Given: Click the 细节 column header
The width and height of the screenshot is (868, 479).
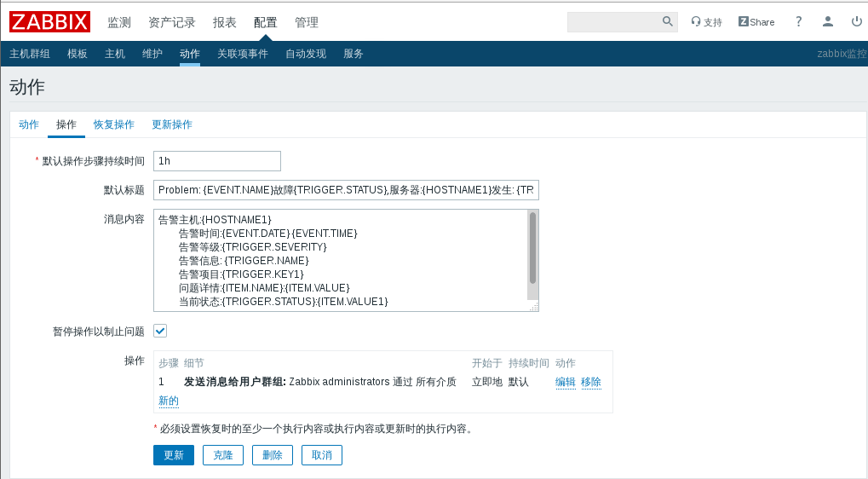Looking at the screenshot, I should (193, 363).
